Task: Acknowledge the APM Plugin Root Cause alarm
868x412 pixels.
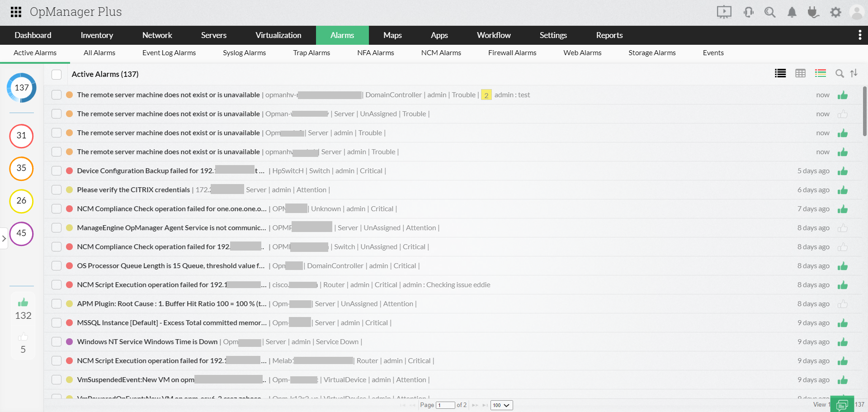Action: click(x=842, y=304)
